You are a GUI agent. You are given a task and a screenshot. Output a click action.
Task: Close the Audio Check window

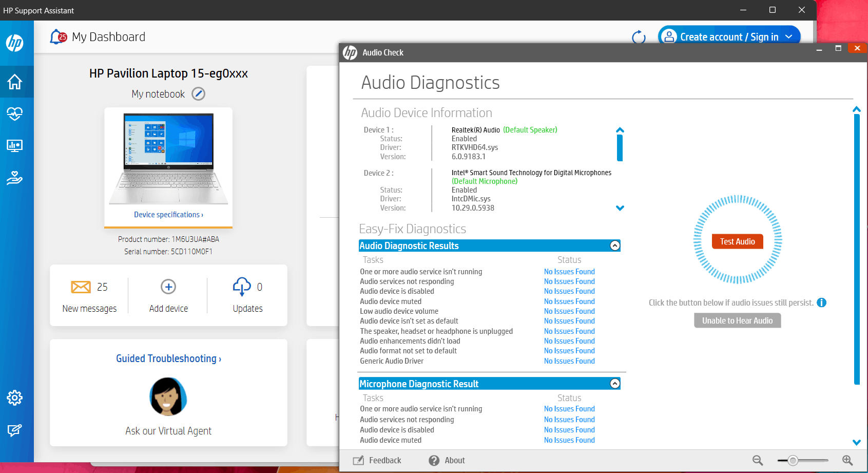(x=857, y=48)
